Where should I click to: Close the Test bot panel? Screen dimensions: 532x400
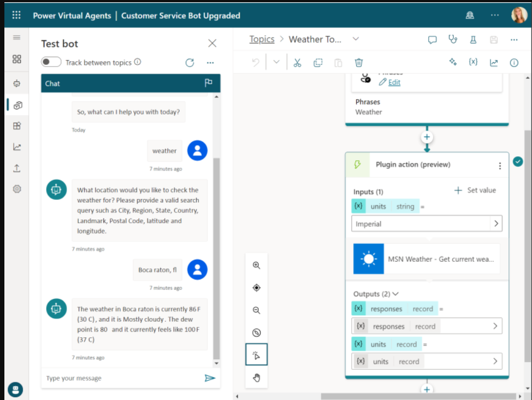(x=212, y=43)
